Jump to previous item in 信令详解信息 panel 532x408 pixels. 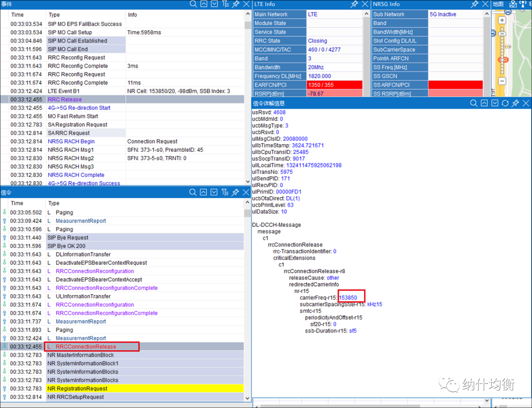pos(484,103)
